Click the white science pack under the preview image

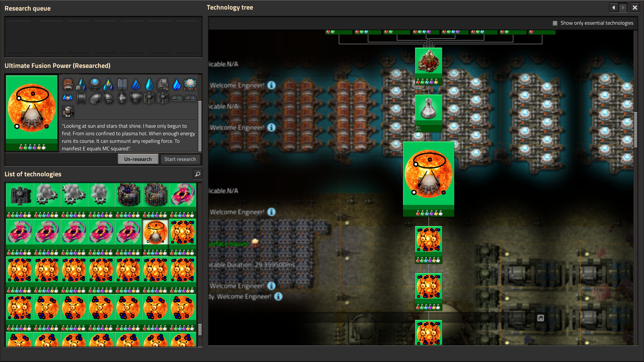(x=44, y=147)
